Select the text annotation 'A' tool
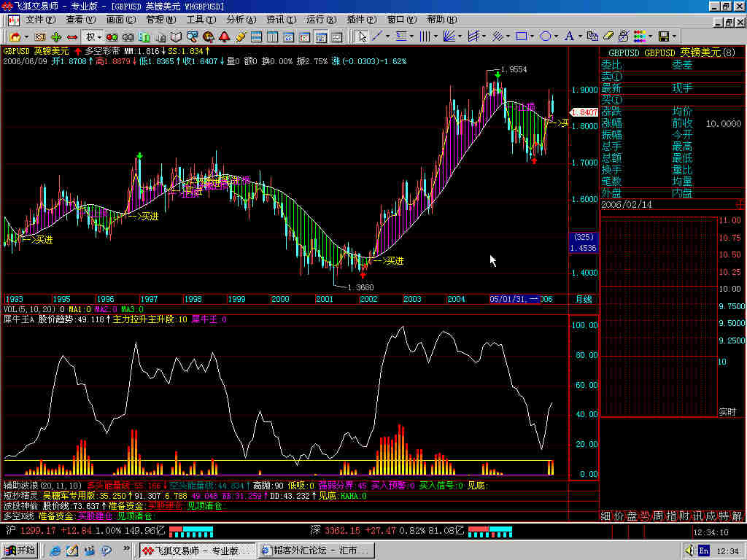 click(569, 36)
